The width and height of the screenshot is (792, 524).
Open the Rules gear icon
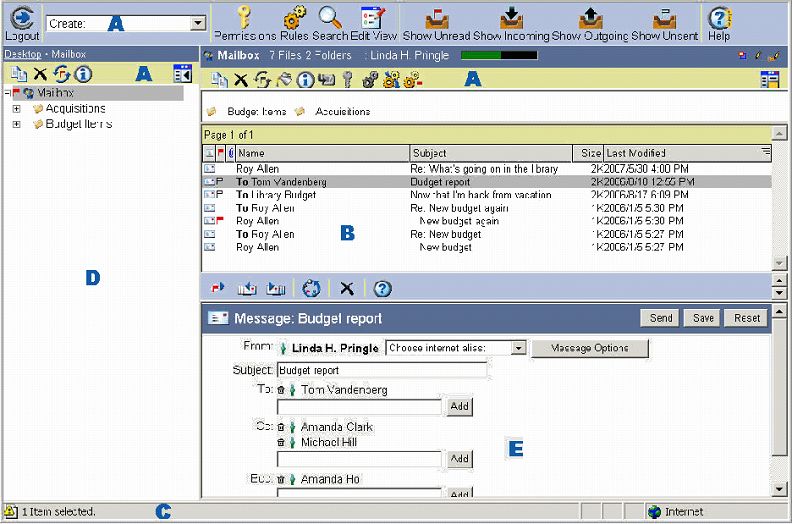pyautogui.click(x=294, y=17)
